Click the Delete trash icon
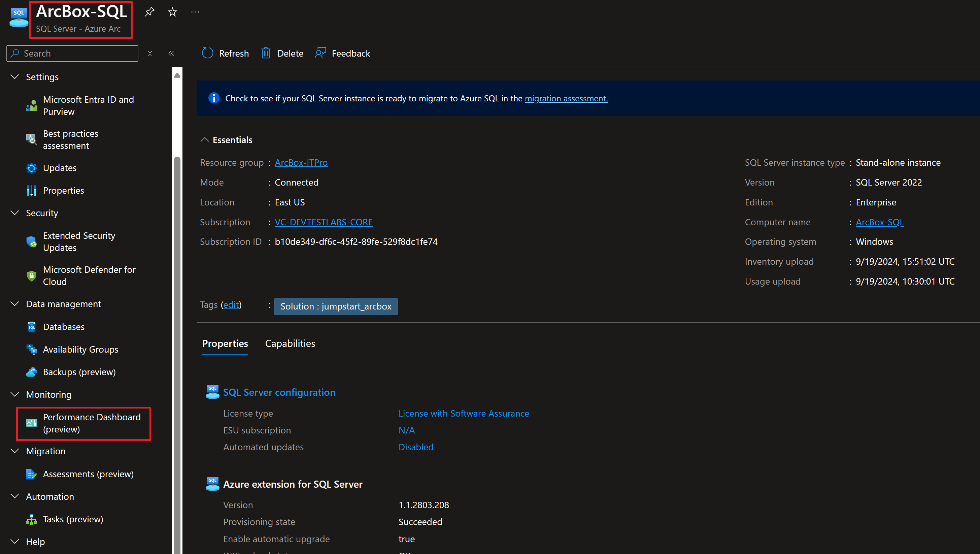 click(x=266, y=53)
